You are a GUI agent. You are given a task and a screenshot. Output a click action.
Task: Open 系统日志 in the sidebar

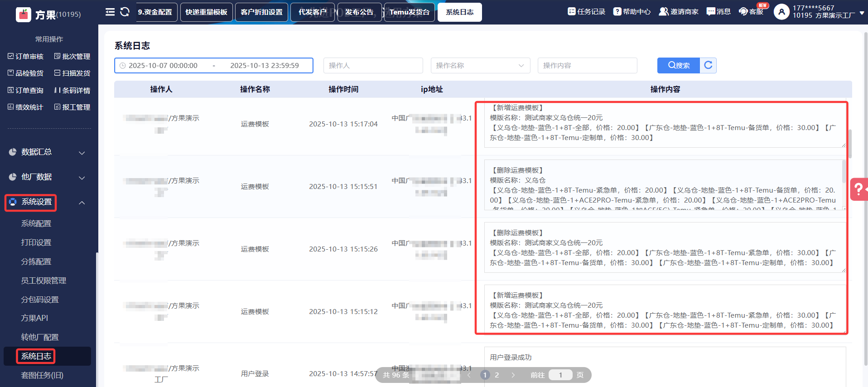click(36, 356)
